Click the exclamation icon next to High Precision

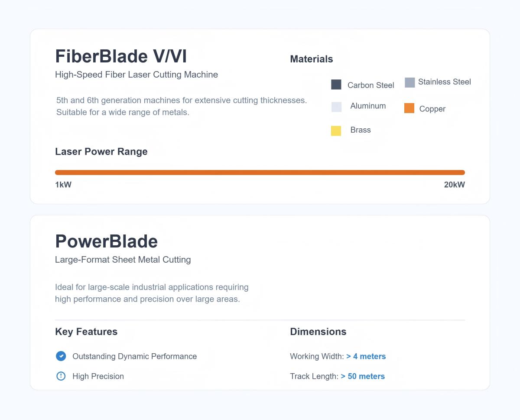61,376
